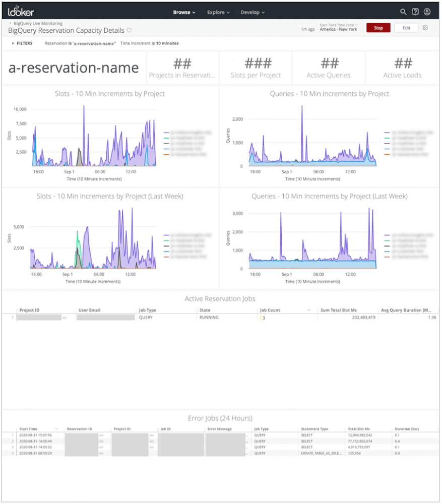
Task: Click the 77,152,662,674 total slot value
Action: coord(360,442)
